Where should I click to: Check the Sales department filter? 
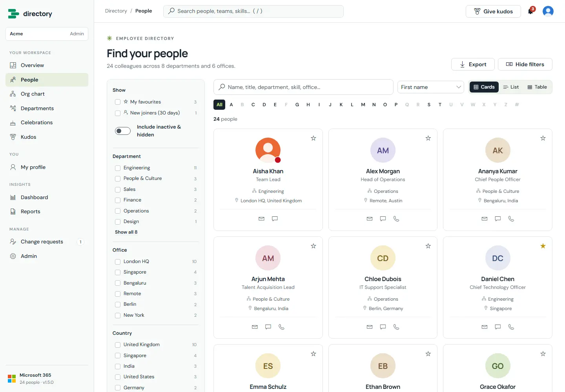pyautogui.click(x=118, y=189)
